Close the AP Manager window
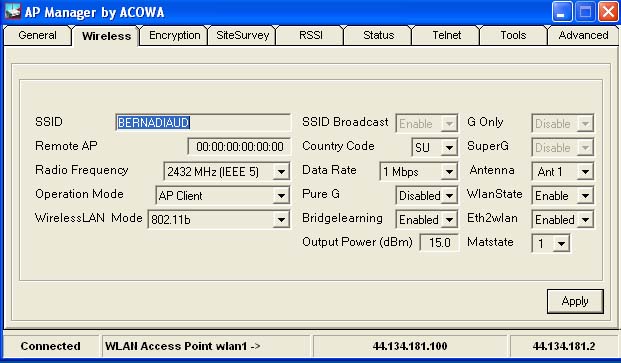This screenshot has height=363, width=621. click(608, 11)
